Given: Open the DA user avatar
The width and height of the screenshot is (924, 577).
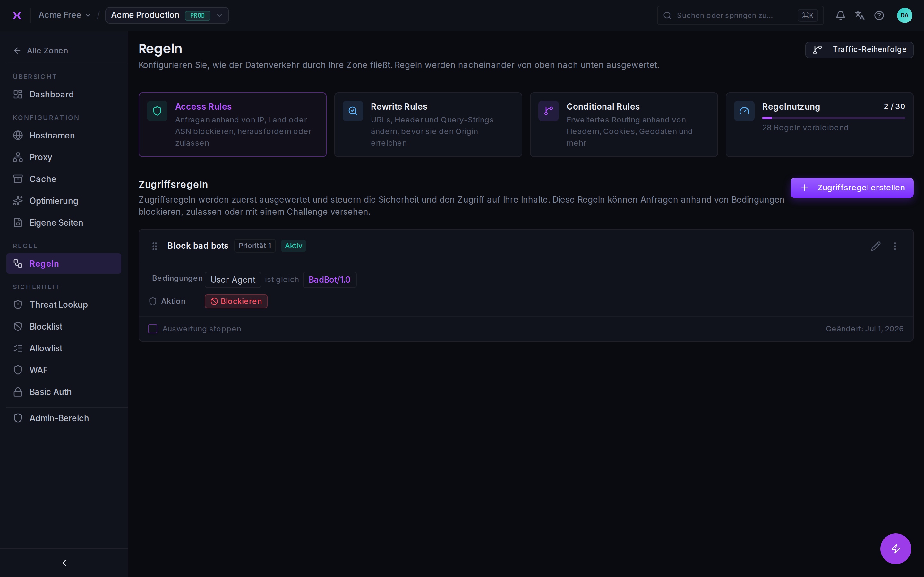Looking at the screenshot, I should (904, 15).
